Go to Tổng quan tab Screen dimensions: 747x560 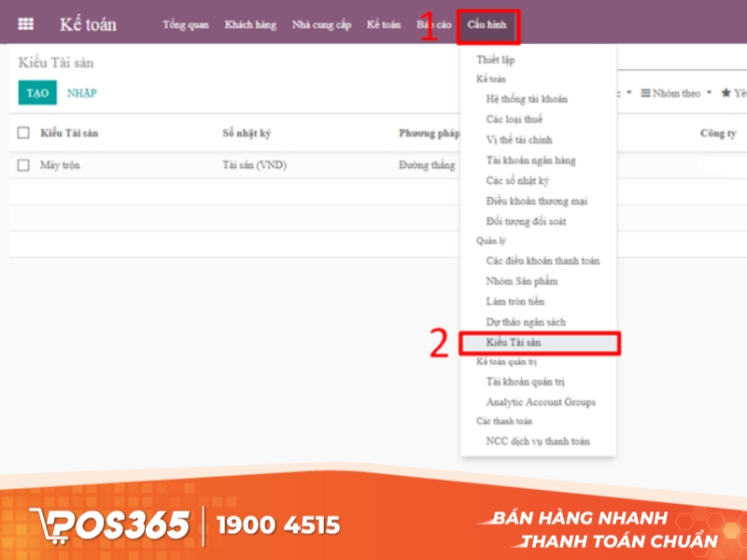point(185,25)
